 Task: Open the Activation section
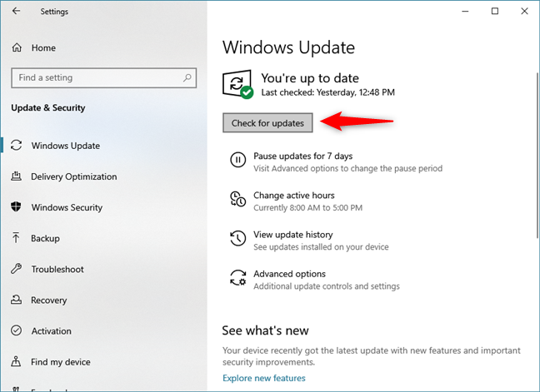(52, 330)
